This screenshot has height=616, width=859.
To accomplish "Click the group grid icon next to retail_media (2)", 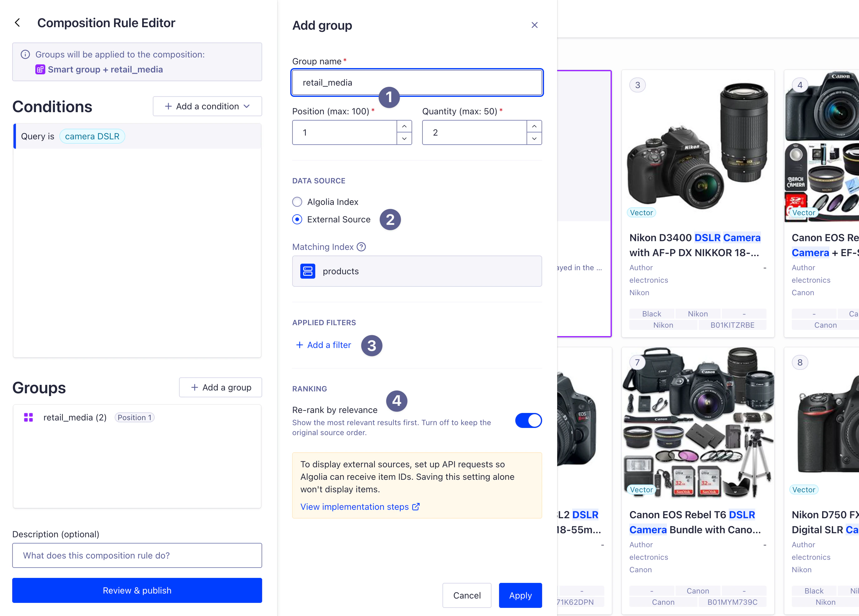I will (28, 417).
